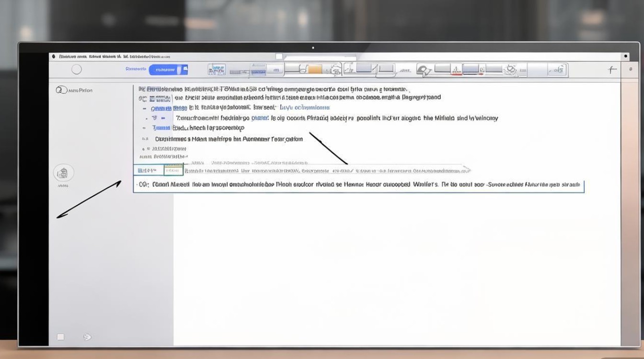The height and width of the screenshot is (359, 644).
Task: Click the tag-shaped icon in the toolbar
Action: (x=424, y=70)
